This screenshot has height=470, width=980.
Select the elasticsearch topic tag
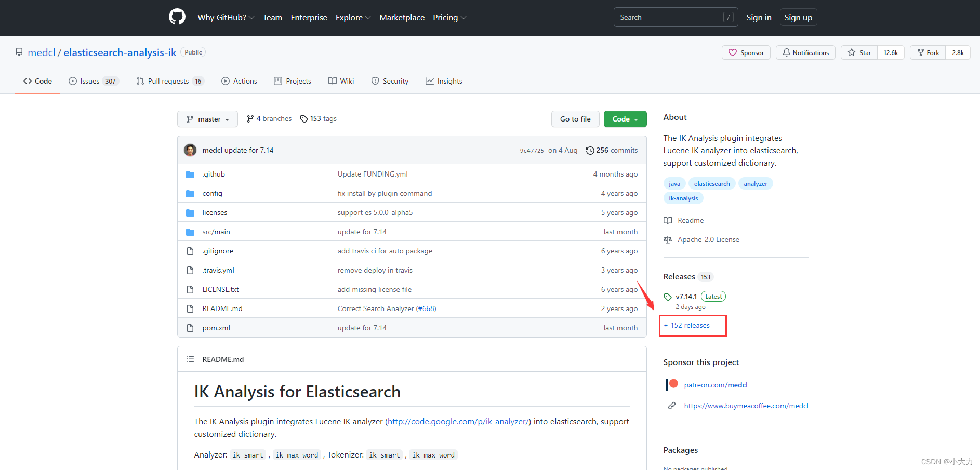712,184
